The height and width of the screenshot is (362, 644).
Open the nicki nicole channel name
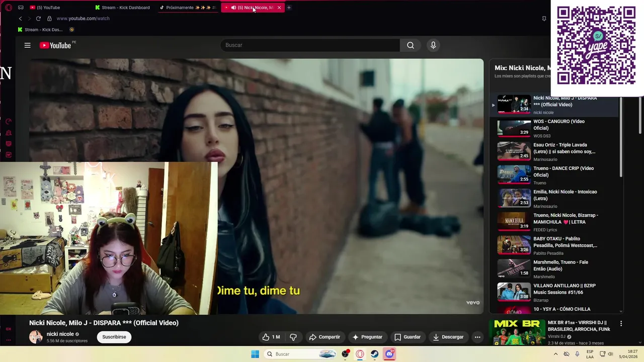coord(60,334)
